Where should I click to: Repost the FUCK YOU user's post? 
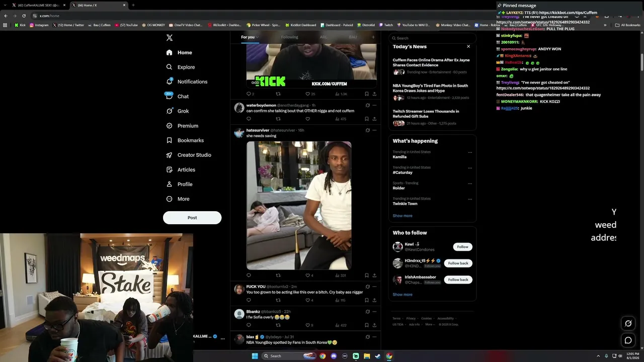point(278,300)
